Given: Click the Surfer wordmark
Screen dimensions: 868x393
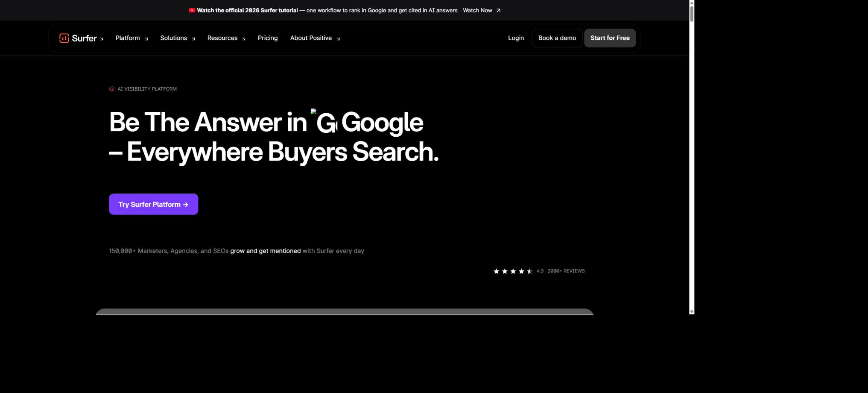Looking at the screenshot, I should click(x=84, y=38).
